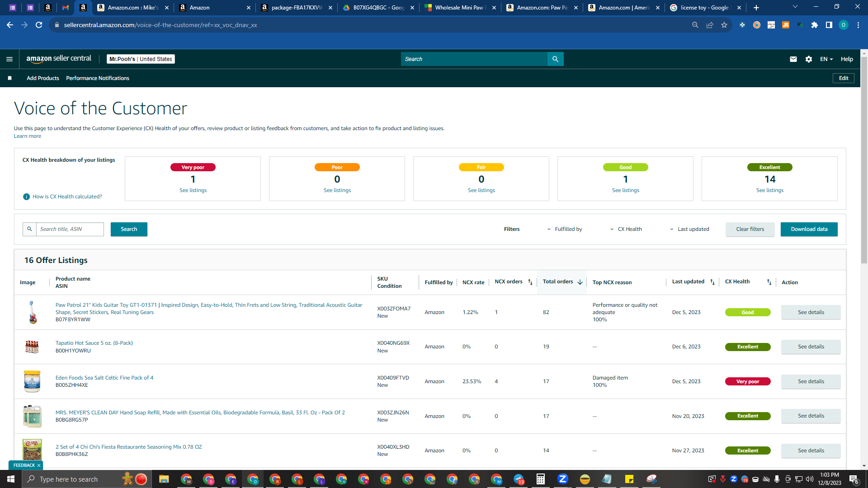Share this page via share icon
Screen dimensions: 868x488
[710, 25]
